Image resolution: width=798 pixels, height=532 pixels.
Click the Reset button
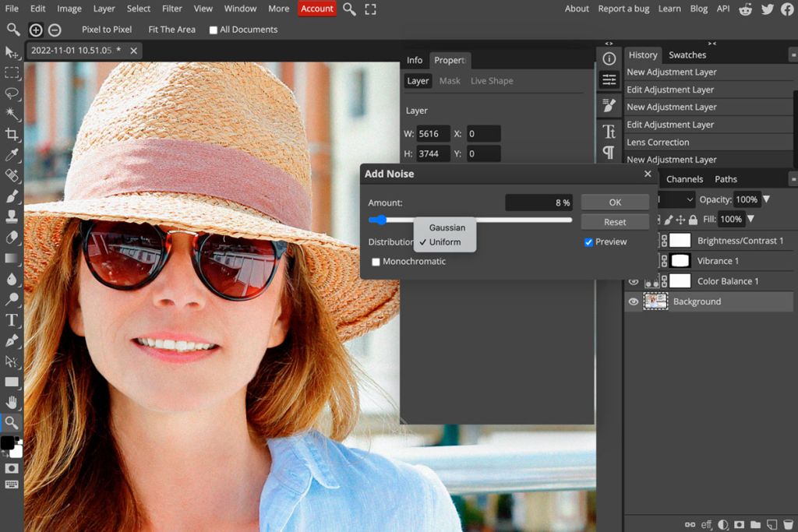[x=615, y=221]
